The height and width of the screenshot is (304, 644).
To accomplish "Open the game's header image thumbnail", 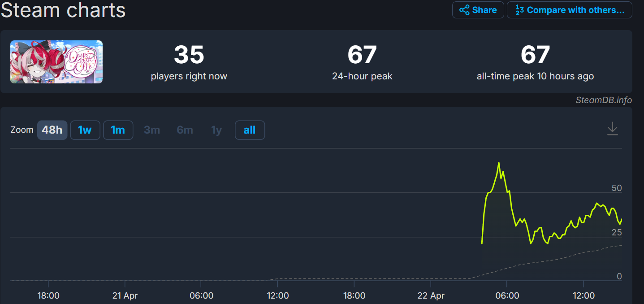I will point(56,62).
